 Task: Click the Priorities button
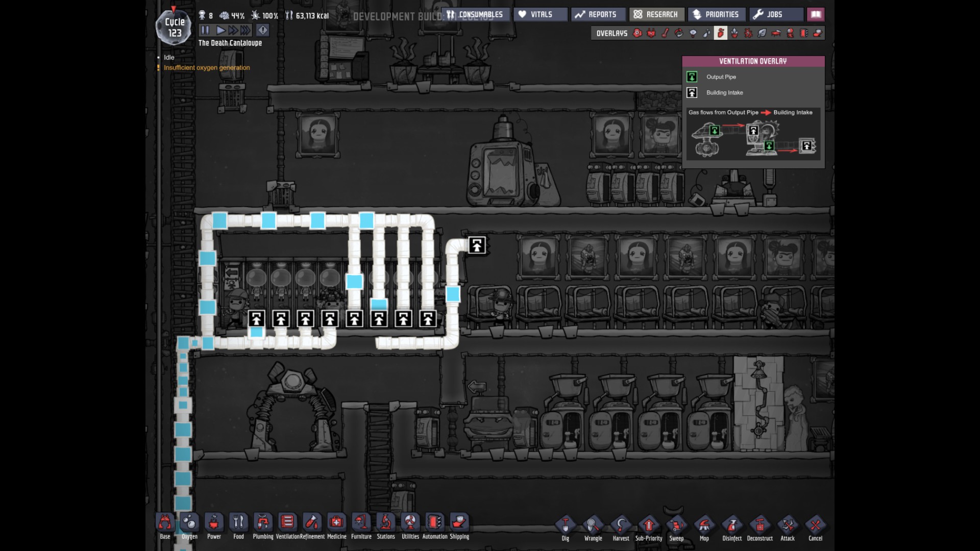[x=716, y=14]
